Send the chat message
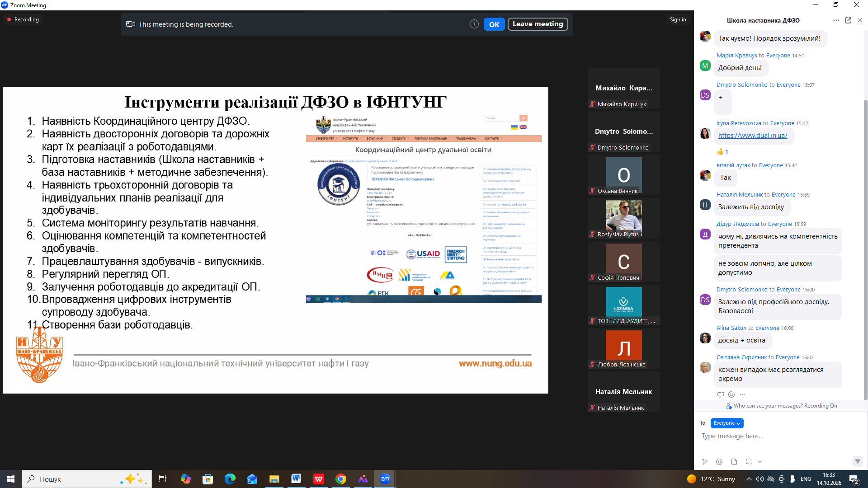The image size is (868, 488). [857, 461]
